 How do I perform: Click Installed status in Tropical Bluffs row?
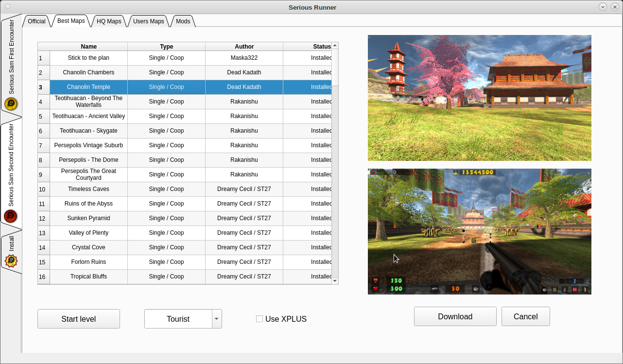click(x=308, y=277)
